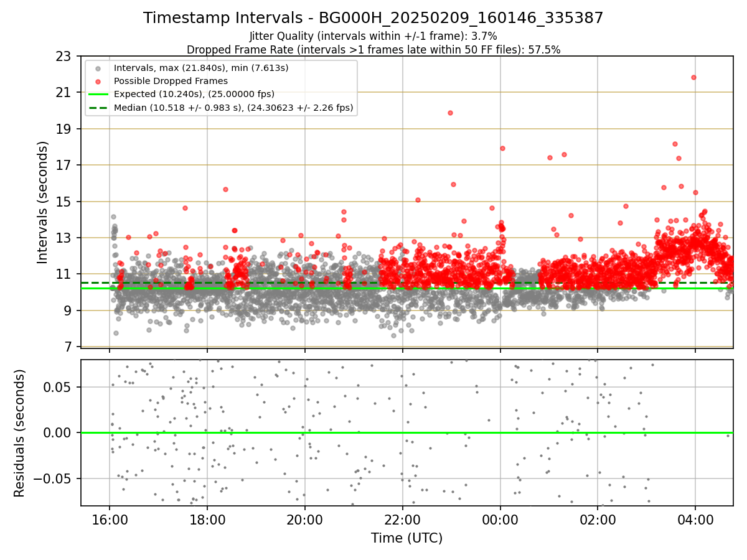Click the residuals tick label '0.00'

tap(58, 433)
